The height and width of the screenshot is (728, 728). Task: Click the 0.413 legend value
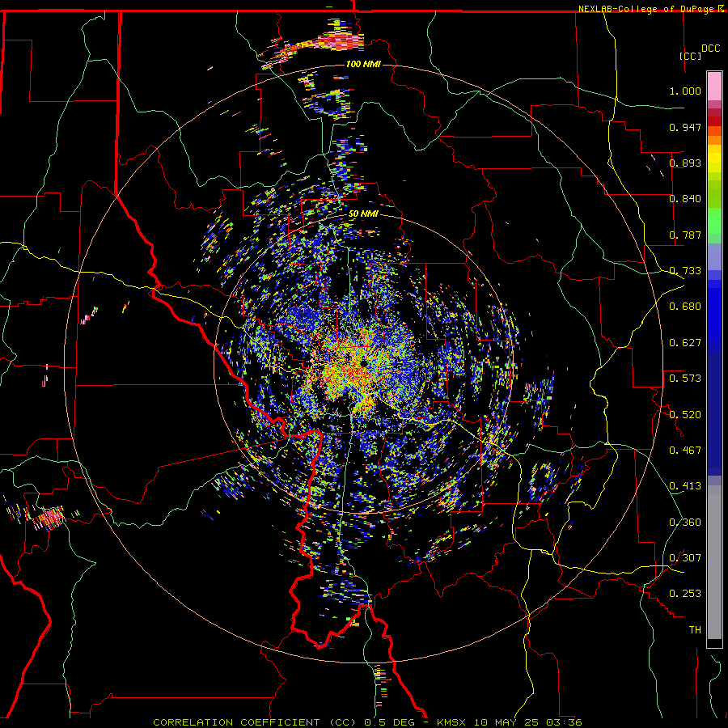(685, 486)
